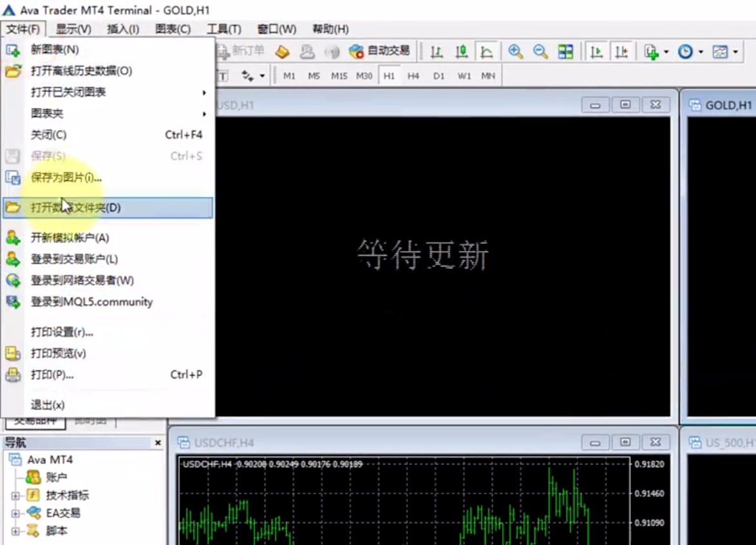Click the templates icon
This screenshot has height=545, width=756.
tap(720, 52)
